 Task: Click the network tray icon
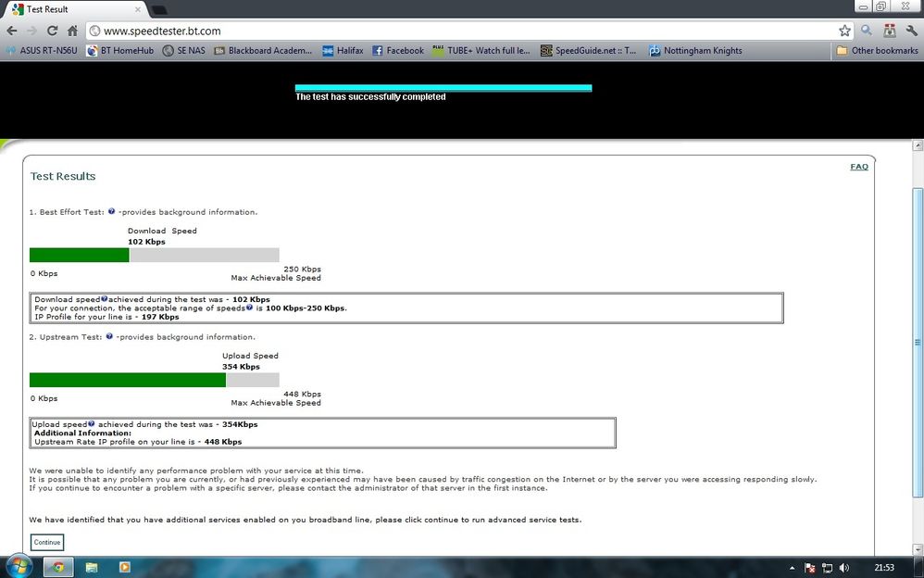click(828, 568)
